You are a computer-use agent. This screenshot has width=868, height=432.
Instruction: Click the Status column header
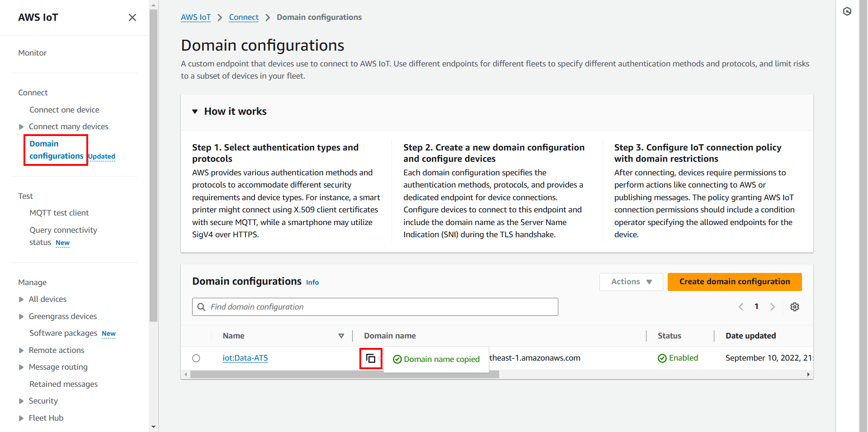point(669,336)
